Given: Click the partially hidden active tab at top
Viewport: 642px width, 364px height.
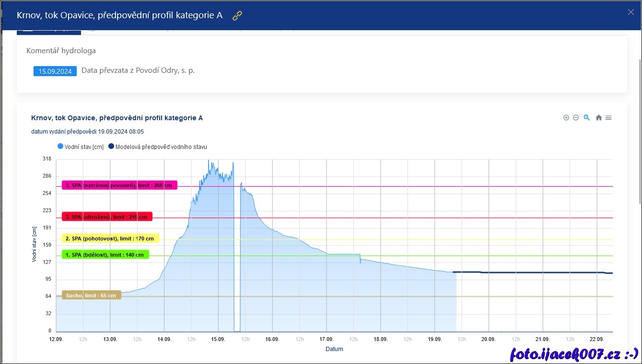Looking at the screenshot, I should (48, 32).
